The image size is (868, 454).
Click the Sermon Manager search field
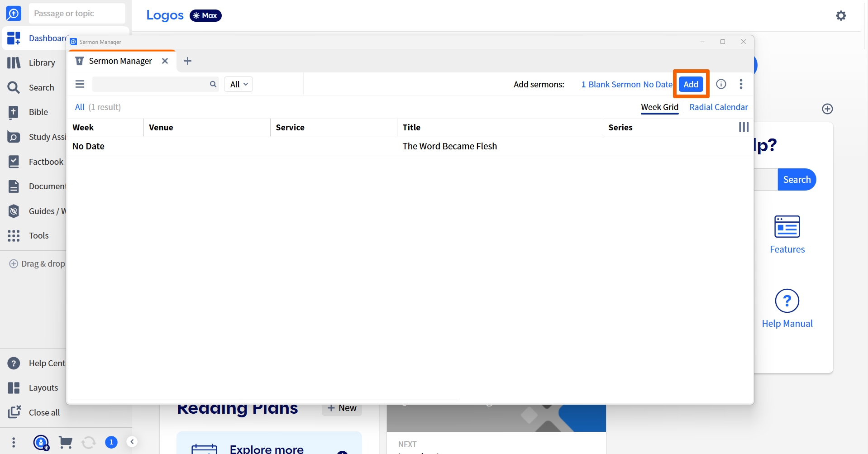[150, 84]
